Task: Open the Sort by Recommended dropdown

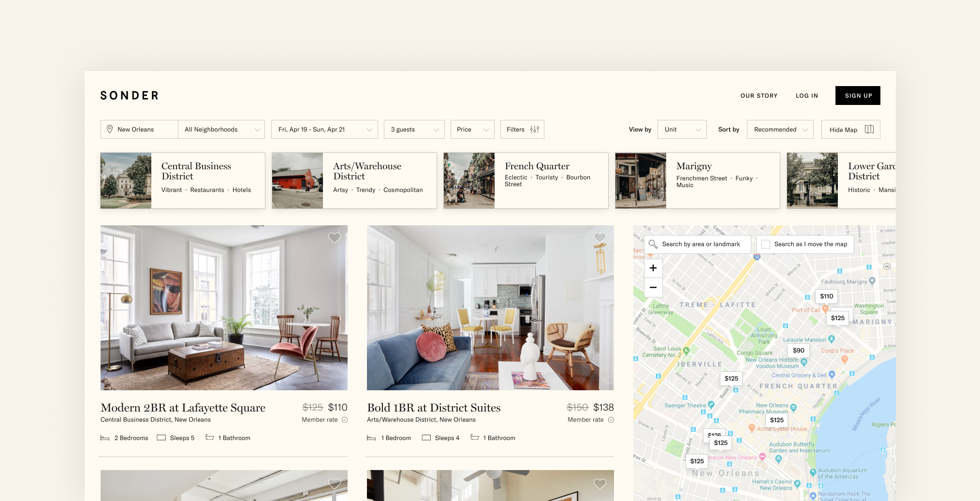Action: 780,129
